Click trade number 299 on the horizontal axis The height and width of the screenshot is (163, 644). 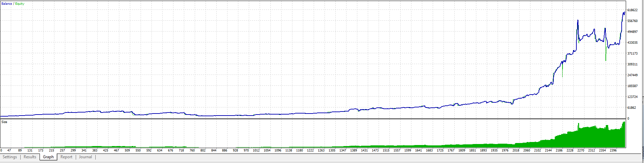(73, 150)
